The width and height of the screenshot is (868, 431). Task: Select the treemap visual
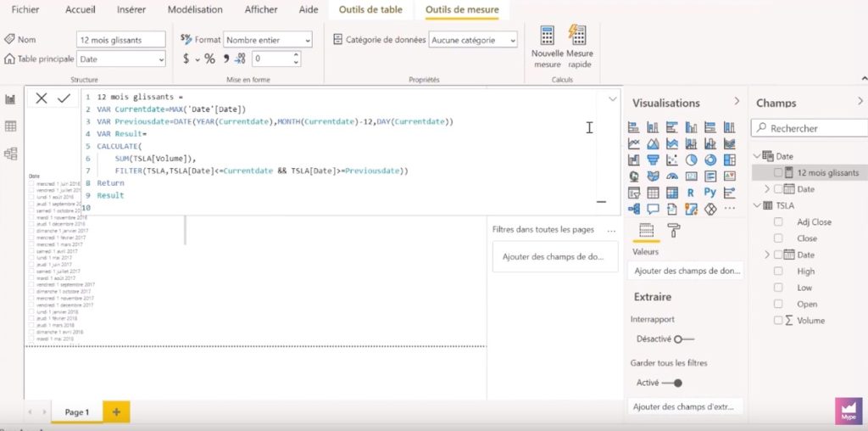[x=730, y=160]
